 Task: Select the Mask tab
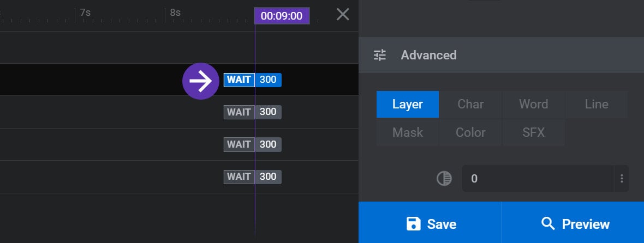point(408,132)
